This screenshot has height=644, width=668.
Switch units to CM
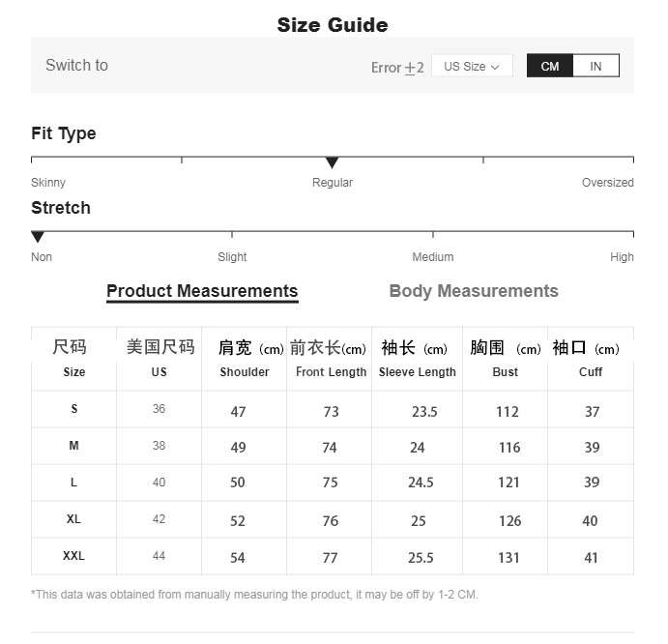pos(550,66)
